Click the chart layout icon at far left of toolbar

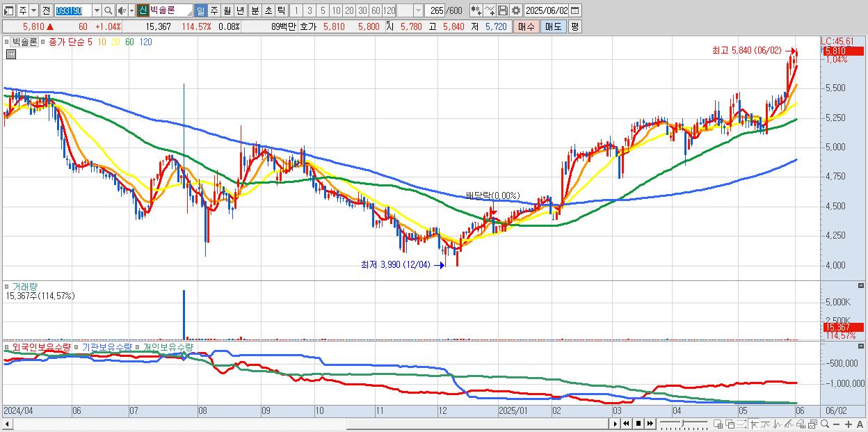pos(8,10)
